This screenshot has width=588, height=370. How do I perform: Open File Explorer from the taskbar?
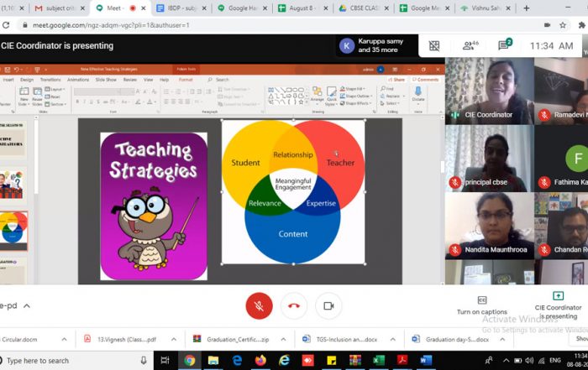pyautogui.click(x=213, y=360)
